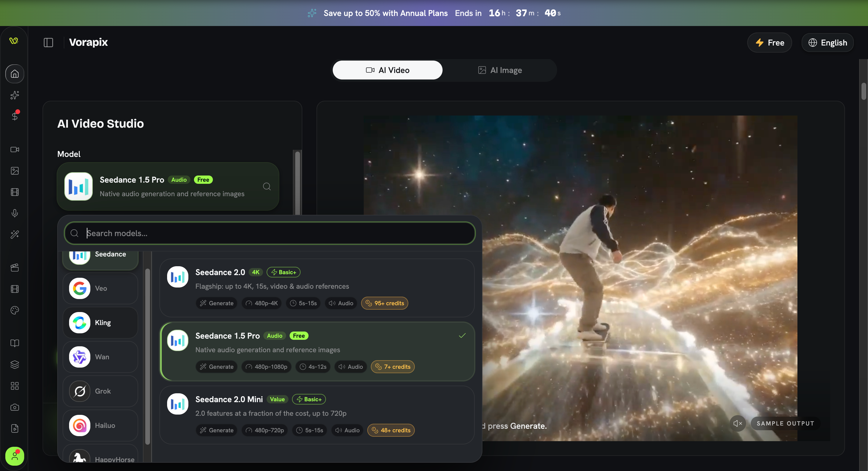The width and height of the screenshot is (868, 471).
Task: Click the Value badge on Seedance 2.0 Mini
Action: pos(277,399)
